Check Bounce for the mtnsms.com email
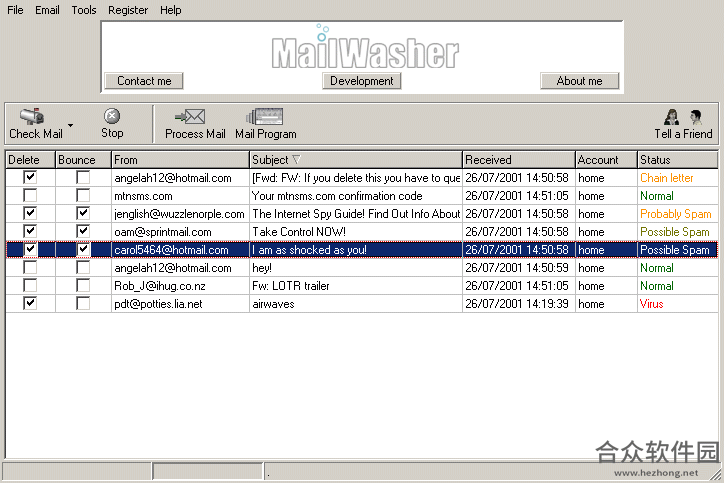This screenshot has height=483, width=724. click(x=83, y=195)
